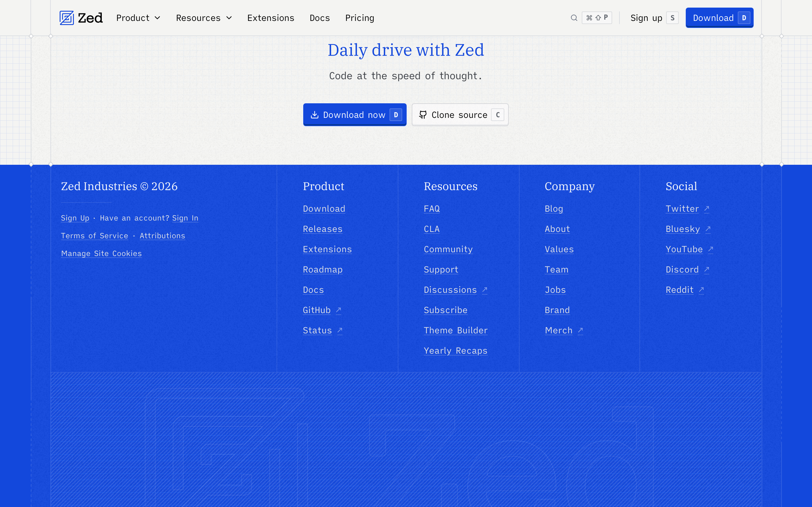
Task: Follow the Terms of Service link
Action: [94, 236]
